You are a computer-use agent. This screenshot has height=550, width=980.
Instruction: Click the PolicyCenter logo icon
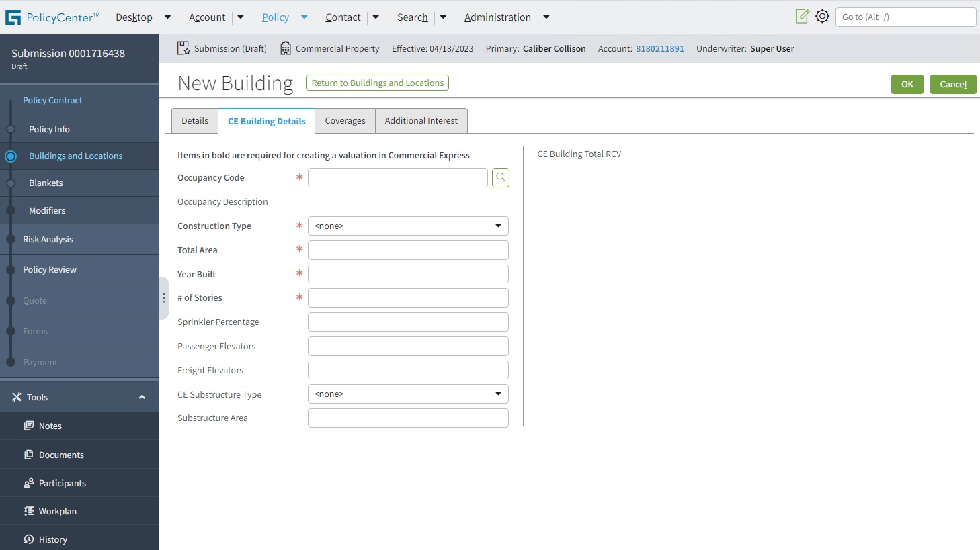click(13, 17)
